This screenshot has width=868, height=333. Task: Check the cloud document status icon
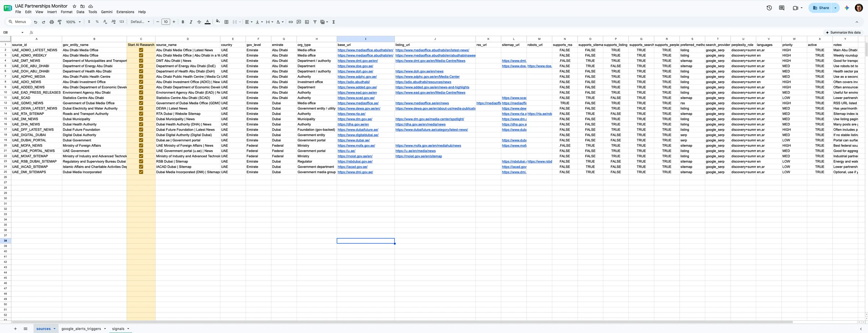(90, 6)
